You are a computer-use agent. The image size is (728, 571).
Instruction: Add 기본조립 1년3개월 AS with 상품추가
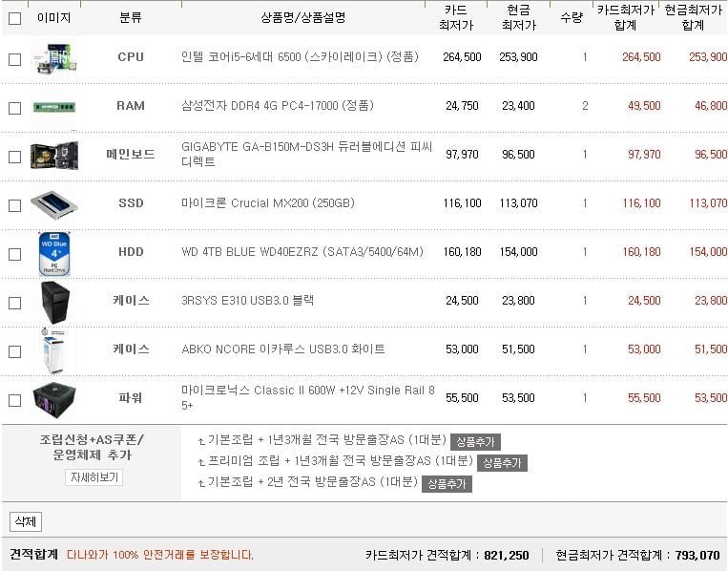475,441
